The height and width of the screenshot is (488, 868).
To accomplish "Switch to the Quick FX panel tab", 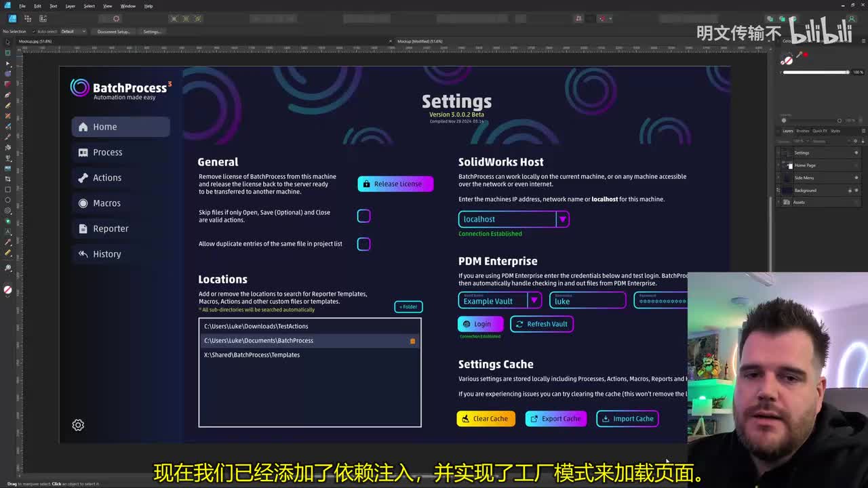I will pyautogui.click(x=820, y=131).
